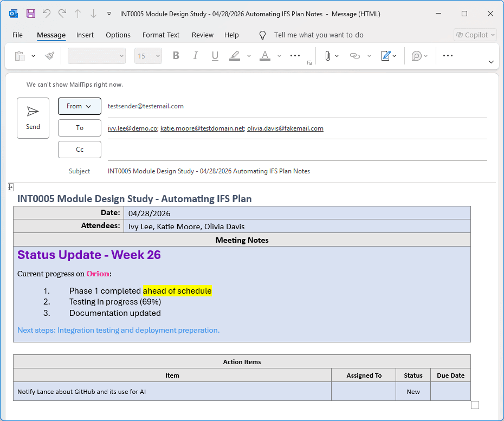The height and width of the screenshot is (421, 504).
Task: Open the From account dropdown
Action: click(79, 106)
